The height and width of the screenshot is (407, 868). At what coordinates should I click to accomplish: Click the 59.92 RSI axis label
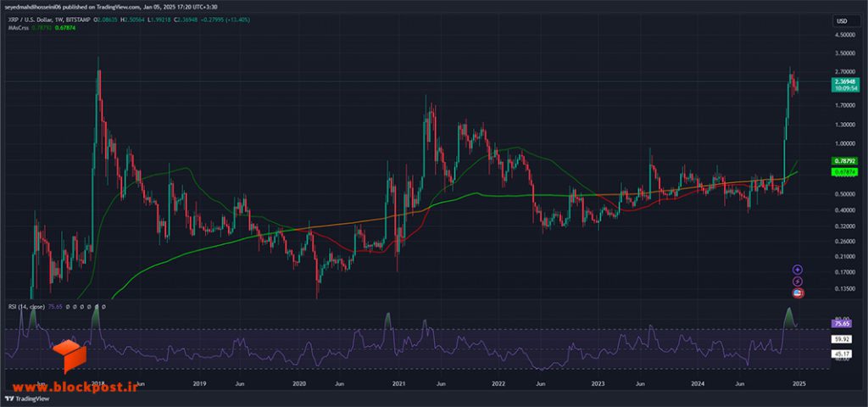point(842,337)
